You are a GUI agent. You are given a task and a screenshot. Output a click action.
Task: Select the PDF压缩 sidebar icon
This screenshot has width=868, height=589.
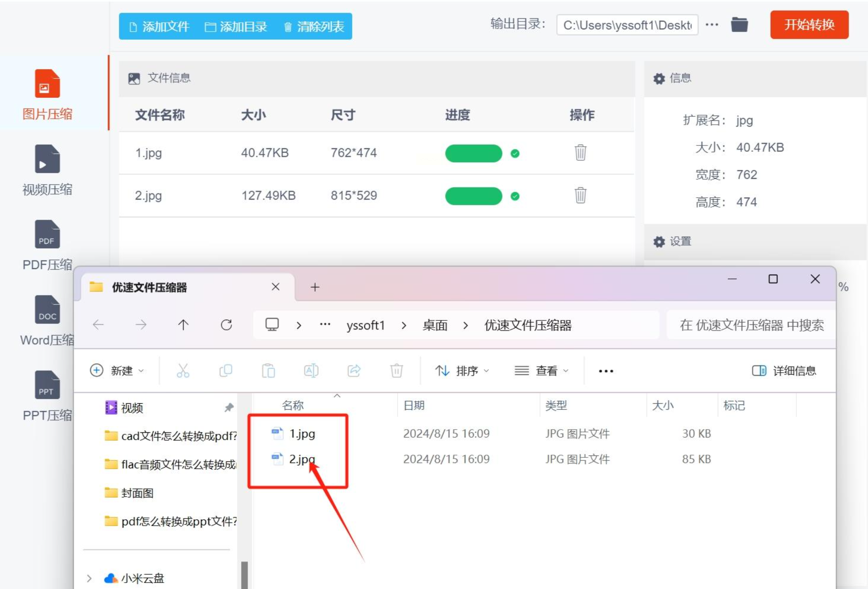tap(47, 235)
